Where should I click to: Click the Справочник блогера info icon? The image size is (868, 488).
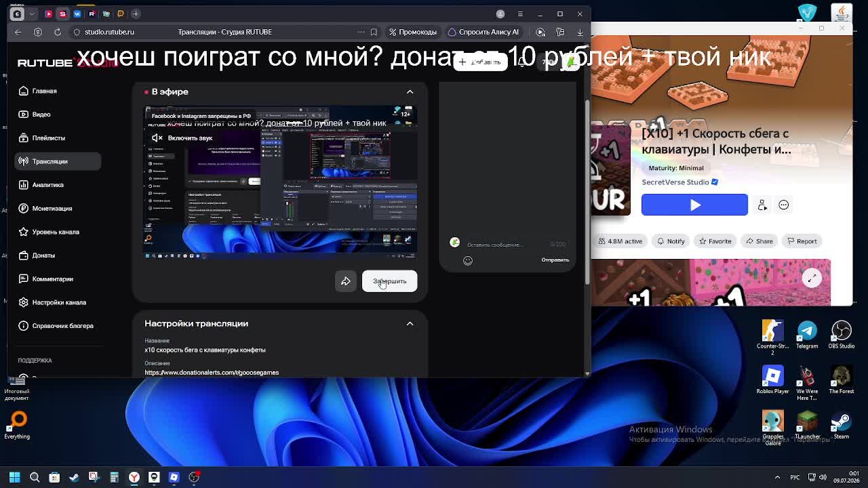tap(24, 326)
